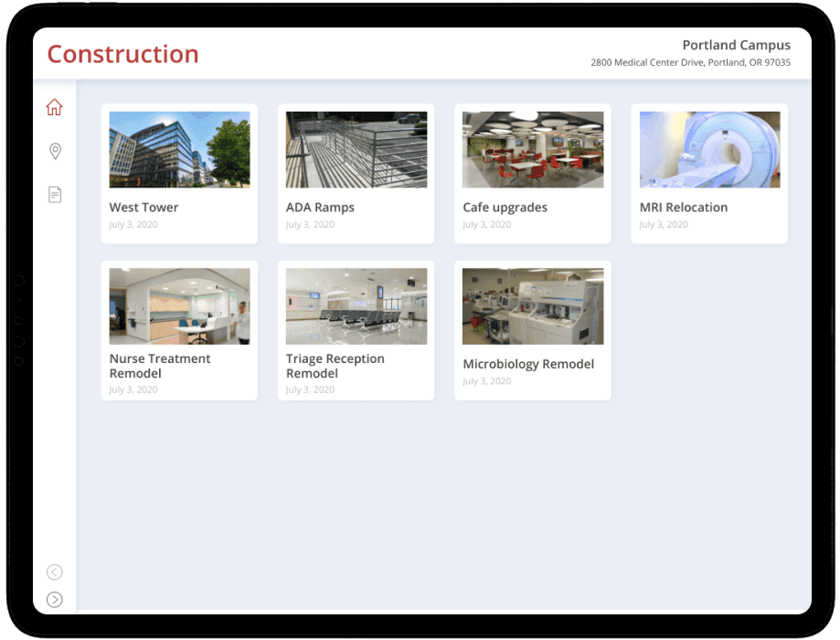Open the MRI Relocation scanner image
Image resolution: width=840 pixels, height=640 pixels.
tap(709, 150)
